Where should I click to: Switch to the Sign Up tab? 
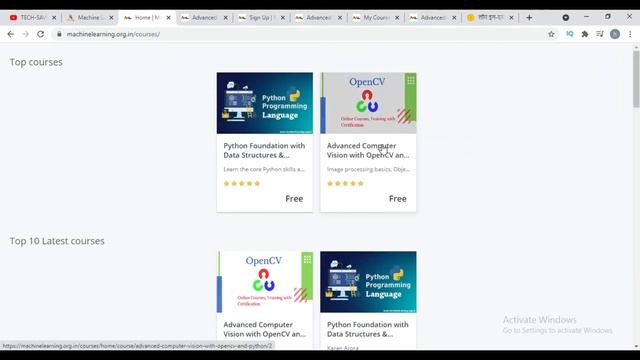261,18
